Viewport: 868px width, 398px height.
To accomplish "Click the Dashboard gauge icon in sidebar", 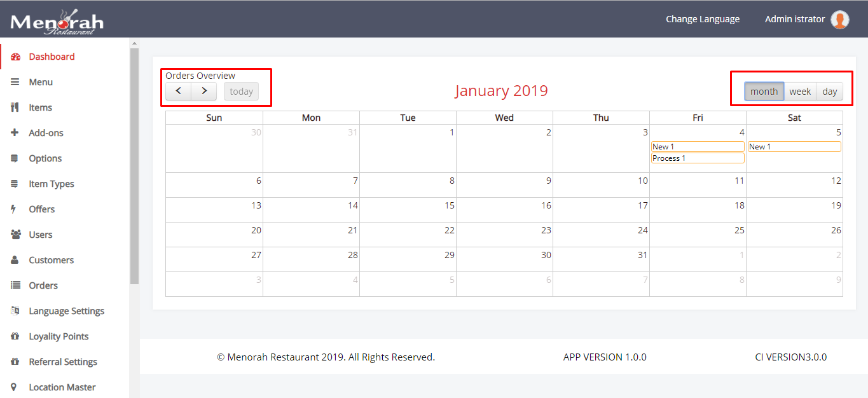I will coord(15,57).
